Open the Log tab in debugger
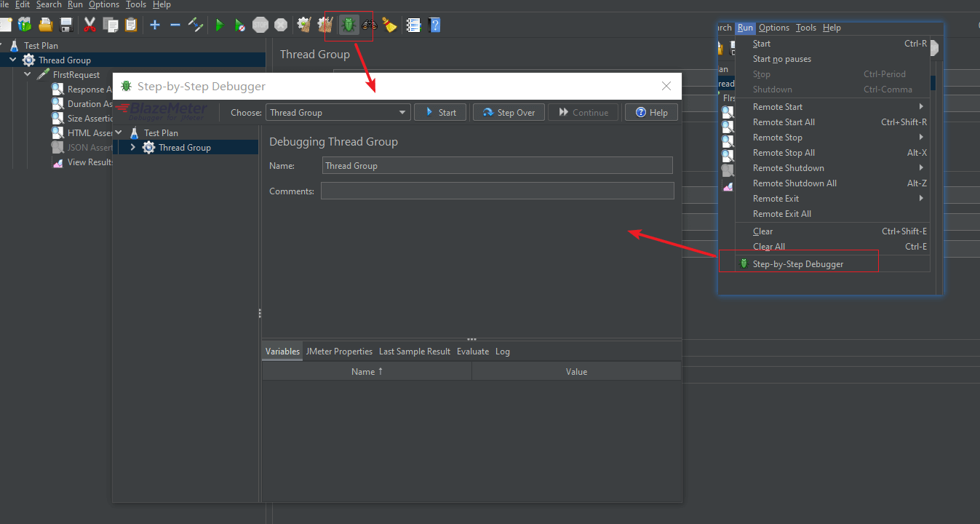The height and width of the screenshot is (524, 980). [503, 352]
